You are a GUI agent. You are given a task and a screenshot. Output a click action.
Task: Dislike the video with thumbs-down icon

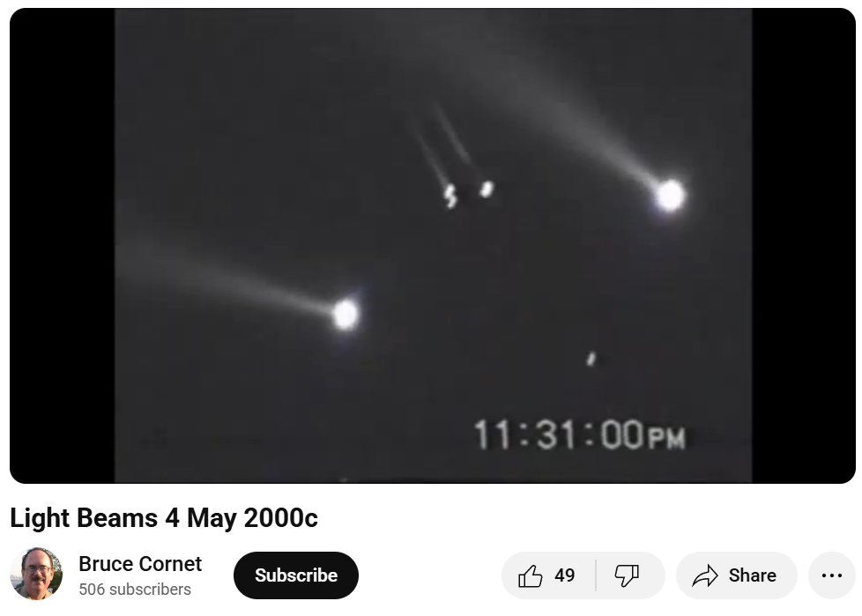coord(626,575)
